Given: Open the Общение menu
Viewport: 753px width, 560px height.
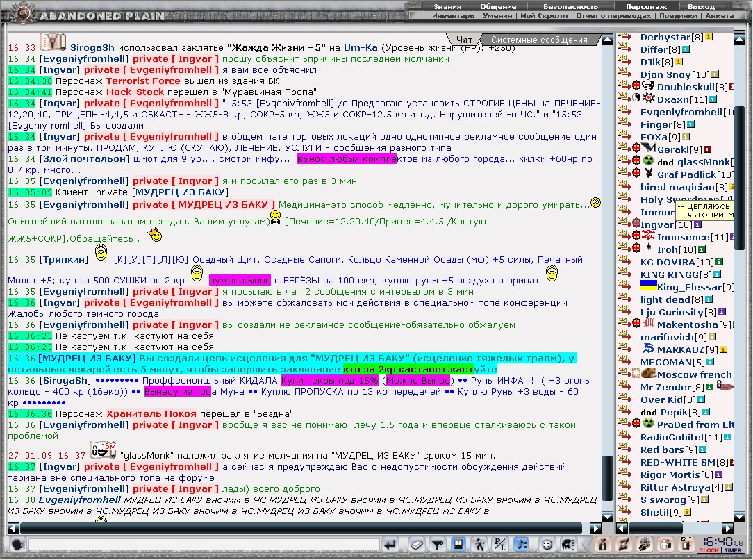Looking at the screenshot, I should point(498,7).
